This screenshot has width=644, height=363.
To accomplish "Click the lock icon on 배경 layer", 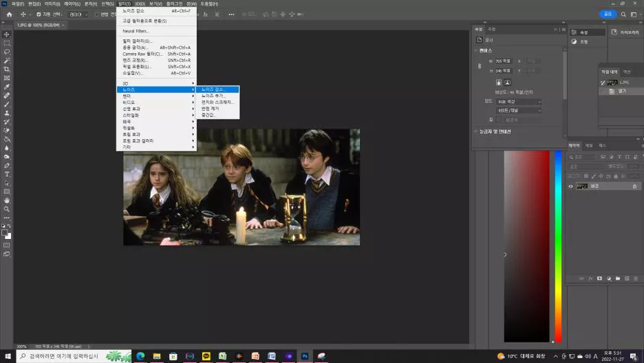I will click(634, 186).
